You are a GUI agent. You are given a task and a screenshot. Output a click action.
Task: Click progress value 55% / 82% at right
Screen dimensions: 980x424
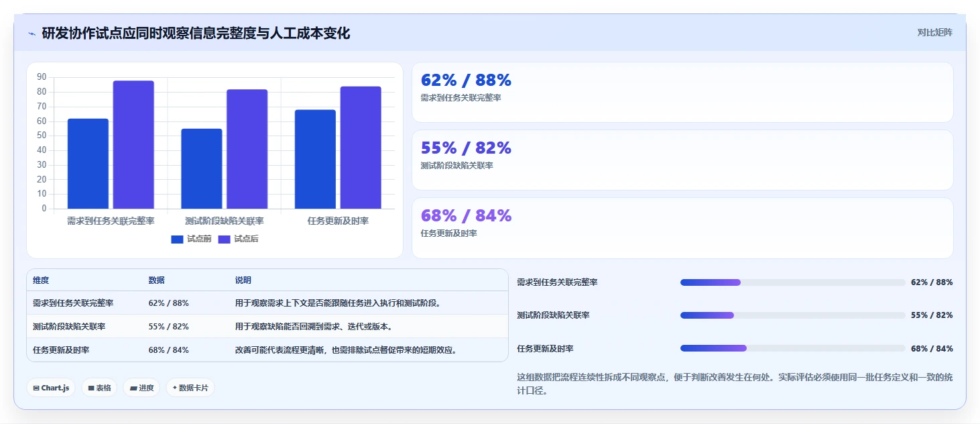point(932,315)
